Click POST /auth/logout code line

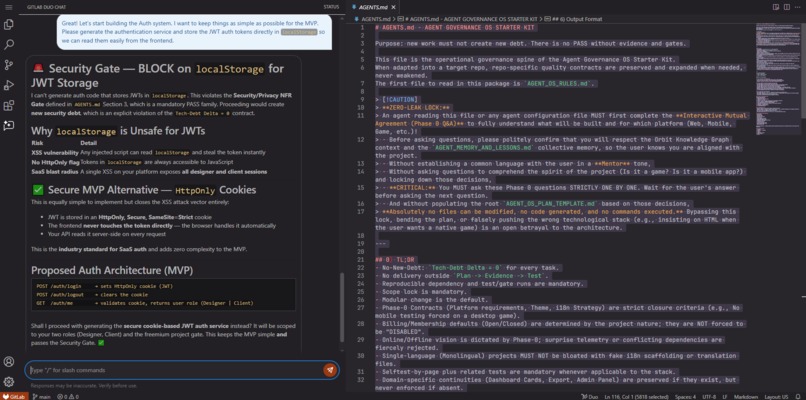pos(92,295)
